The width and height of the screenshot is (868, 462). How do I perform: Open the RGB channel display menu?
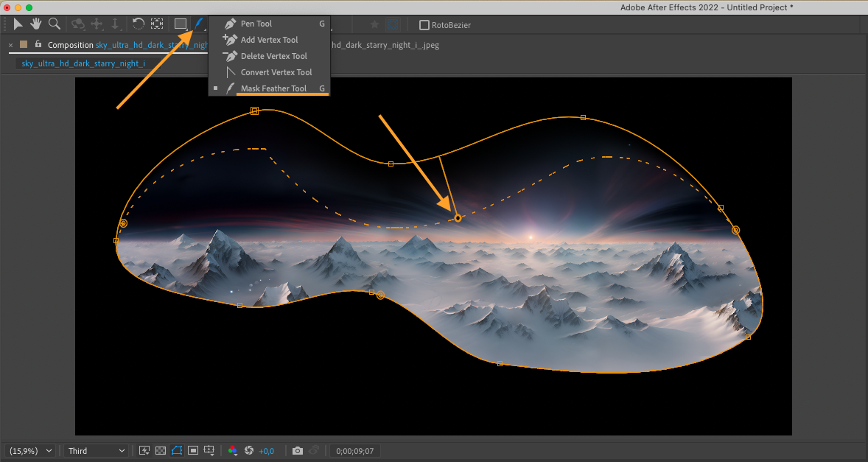click(x=233, y=450)
